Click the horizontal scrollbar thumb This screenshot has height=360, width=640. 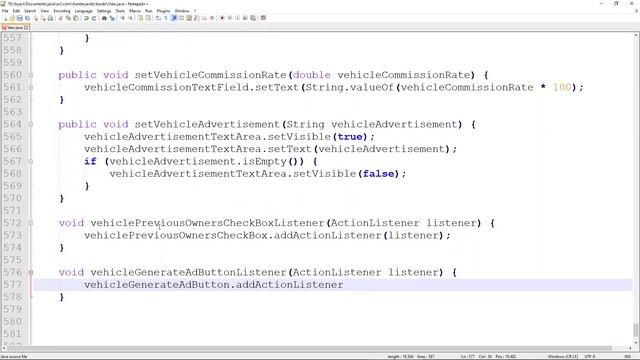pos(309,348)
